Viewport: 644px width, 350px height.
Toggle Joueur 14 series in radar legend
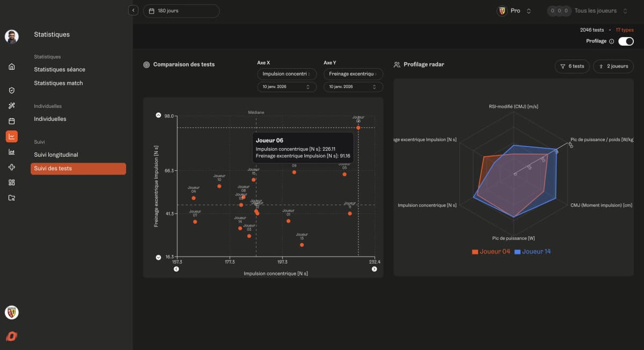click(x=532, y=251)
